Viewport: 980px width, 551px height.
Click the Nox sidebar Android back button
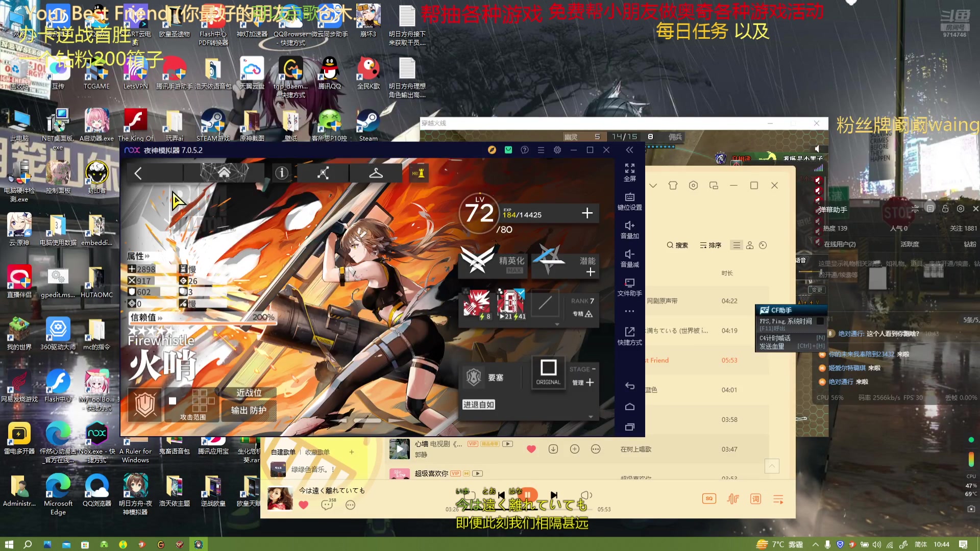630,386
